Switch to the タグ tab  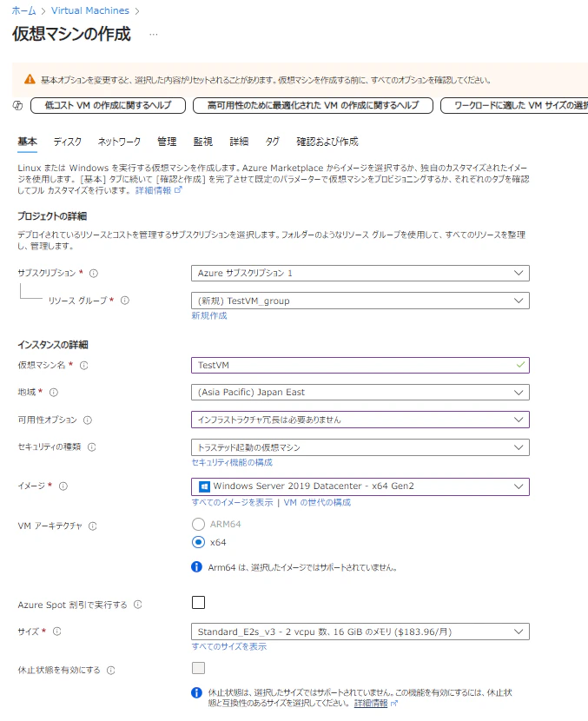click(272, 142)
